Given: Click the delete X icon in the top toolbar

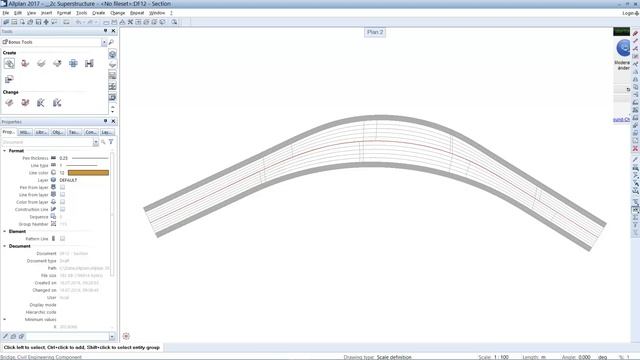Looking at the screenshot, I should coord(130,22).
